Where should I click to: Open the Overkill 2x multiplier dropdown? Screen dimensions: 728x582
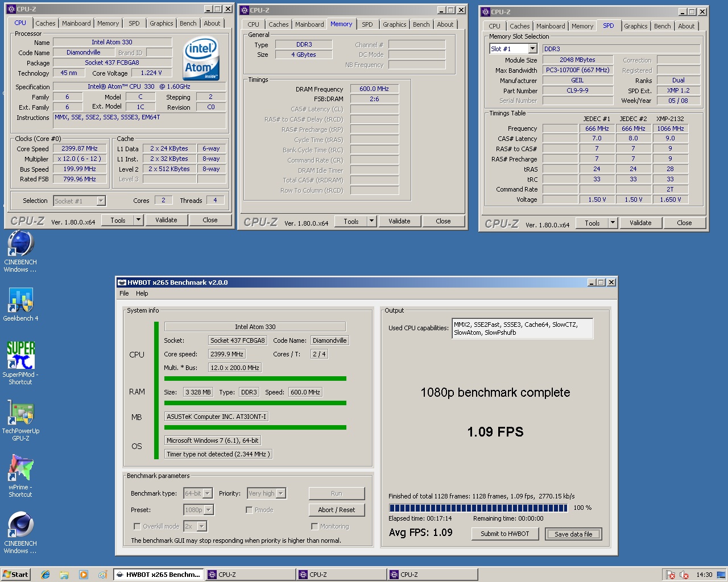[202, 526]
